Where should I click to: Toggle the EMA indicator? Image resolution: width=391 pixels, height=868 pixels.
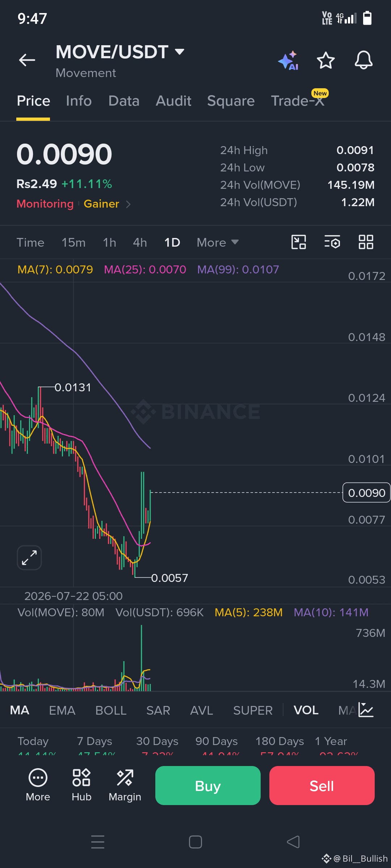[62, 710]
